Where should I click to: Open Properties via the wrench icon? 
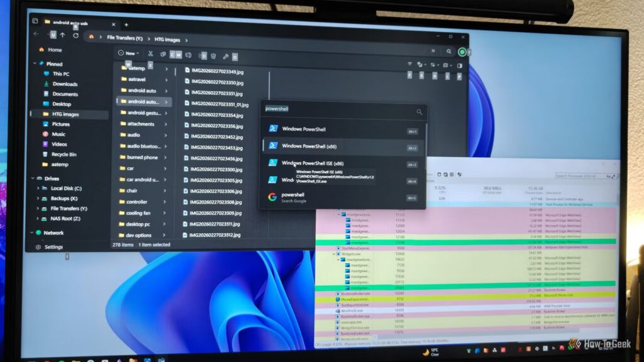click(226, 56)
